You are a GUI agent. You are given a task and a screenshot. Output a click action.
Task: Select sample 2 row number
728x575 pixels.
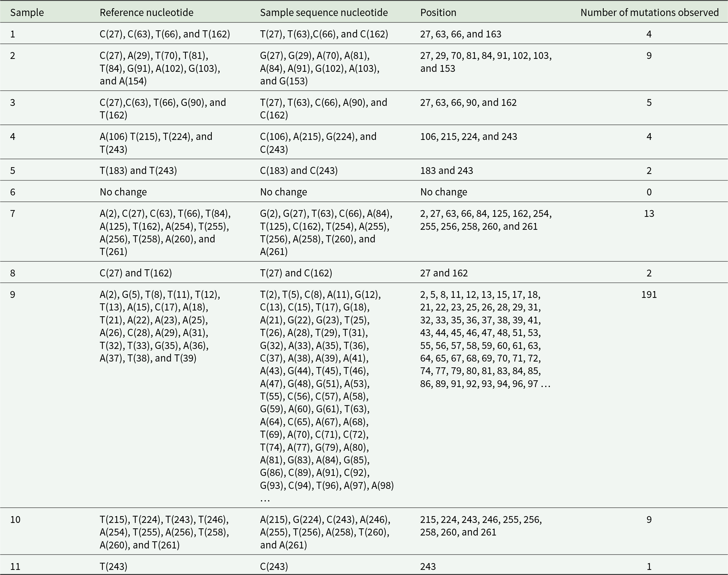tap(13, 55)
